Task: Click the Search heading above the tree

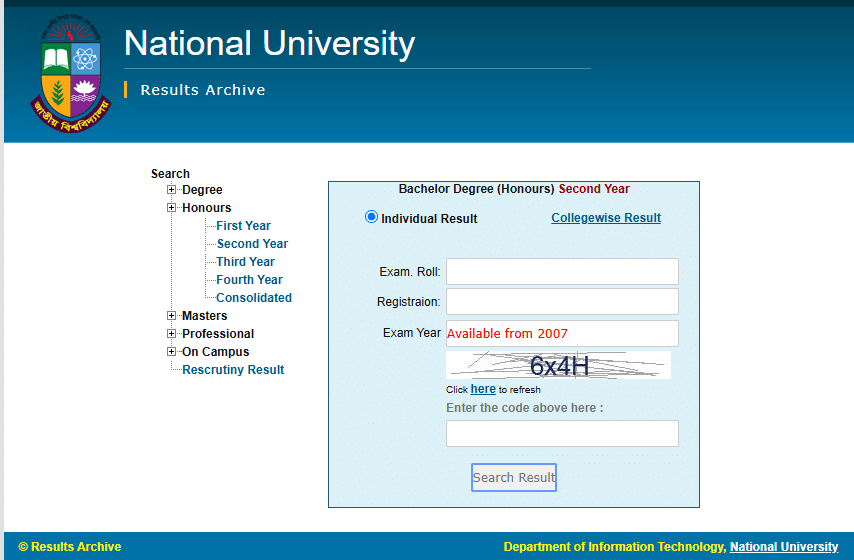Action: [x=170, y=174]
